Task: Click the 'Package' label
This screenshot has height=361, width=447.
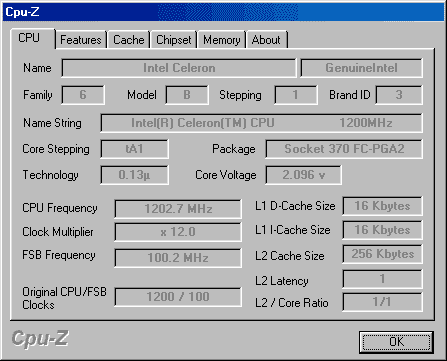Action: [x=234, y=149]
